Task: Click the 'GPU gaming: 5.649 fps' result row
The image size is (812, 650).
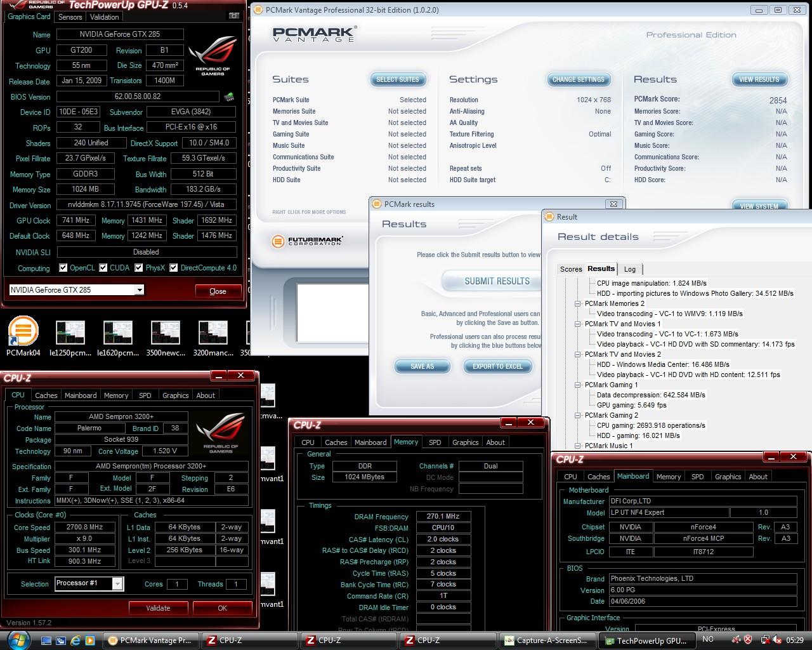Action: click(631, 405)
